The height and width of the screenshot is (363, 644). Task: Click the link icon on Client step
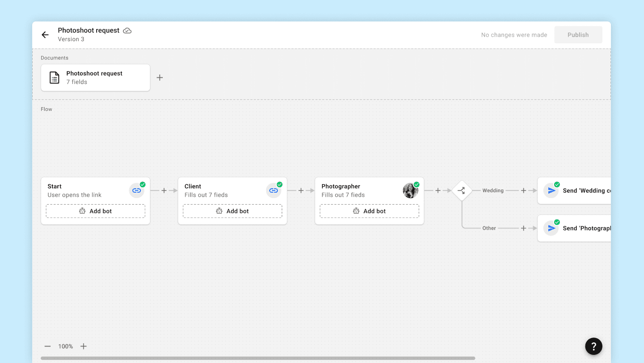pyautogui.click(x=274, y=190)
